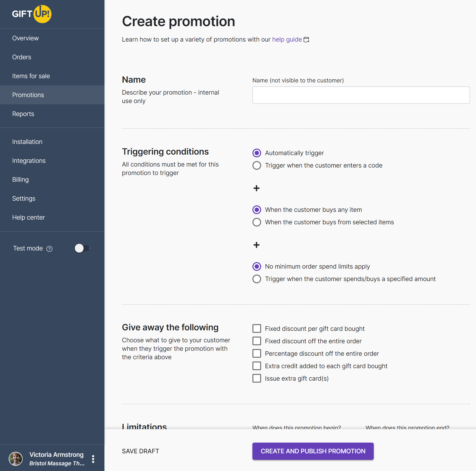Open the external-link icon beside help guide

pos(306,40)
